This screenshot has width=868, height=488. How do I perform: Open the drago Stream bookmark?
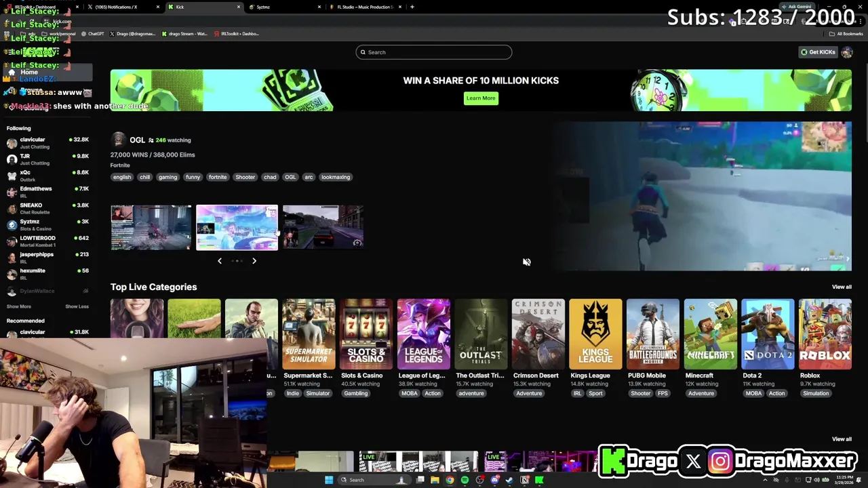coord(184,33)
